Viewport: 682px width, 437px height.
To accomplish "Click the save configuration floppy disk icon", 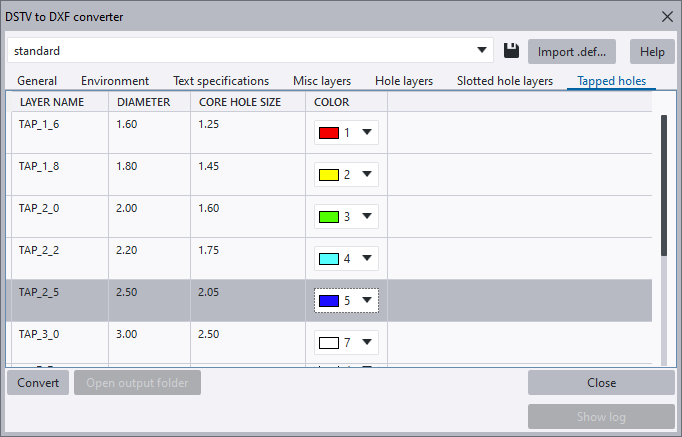I will click(511, 51).
